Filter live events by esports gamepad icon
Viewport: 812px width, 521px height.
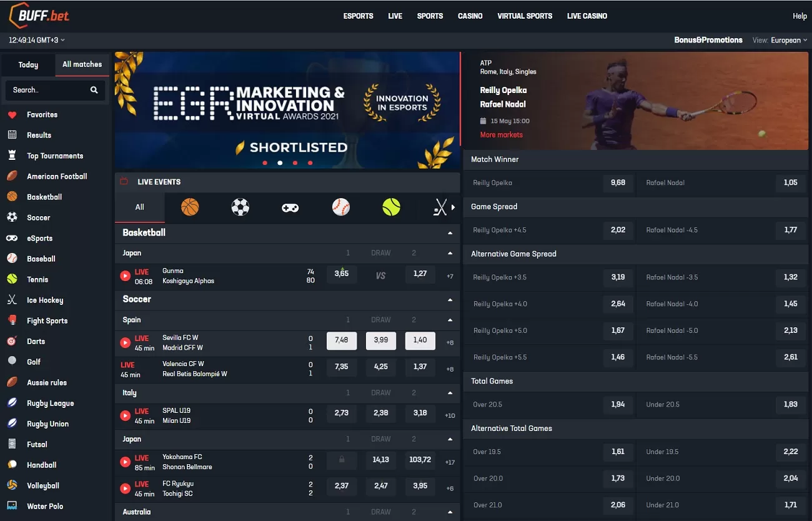point(290,207)
